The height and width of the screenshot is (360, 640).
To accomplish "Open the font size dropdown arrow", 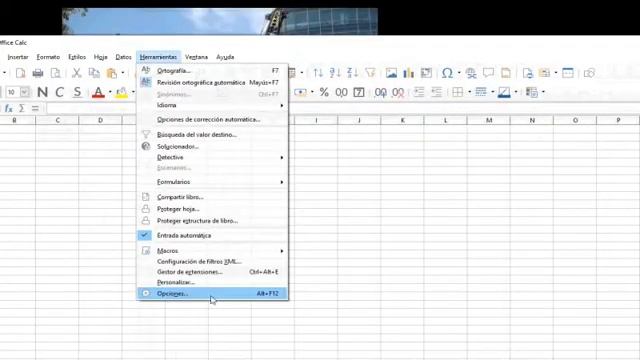I will pyautogui.click(x=24, y=92).
